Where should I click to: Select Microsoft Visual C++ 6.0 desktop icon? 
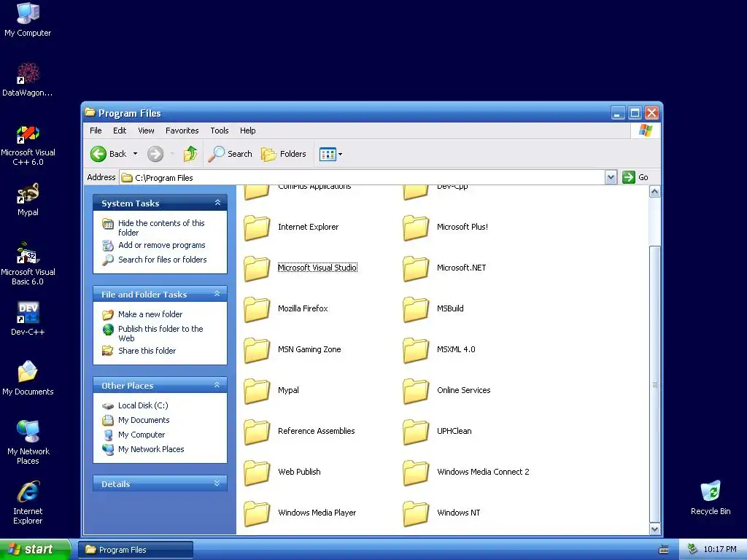point(28,134)
